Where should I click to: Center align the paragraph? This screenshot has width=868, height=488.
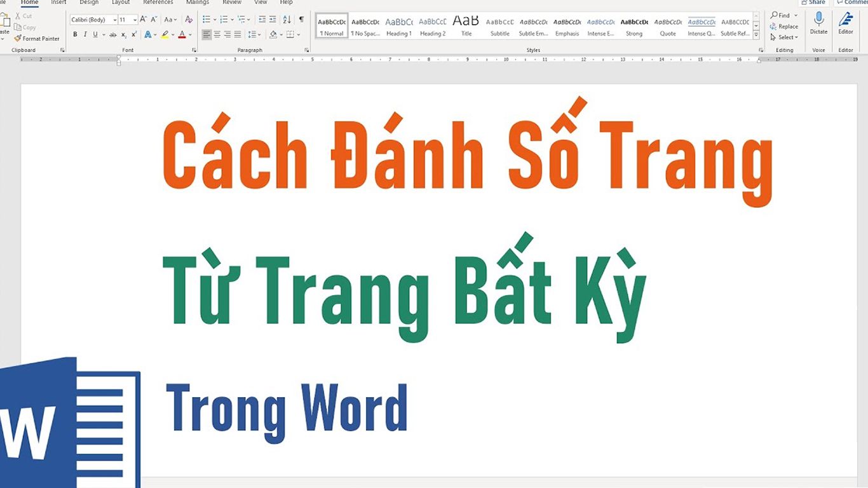tap(217, 34)
